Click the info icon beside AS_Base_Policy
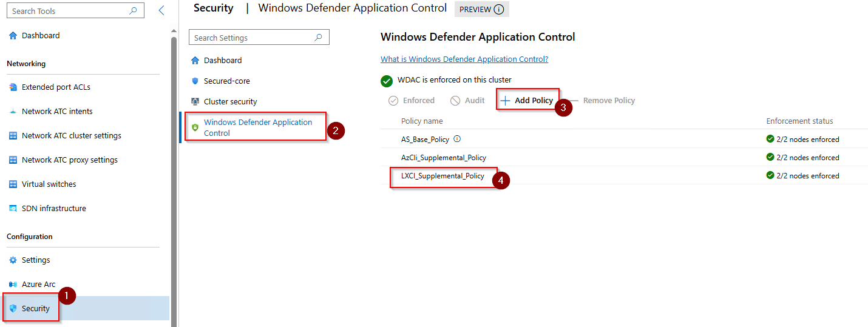 (x=456, y=139)
